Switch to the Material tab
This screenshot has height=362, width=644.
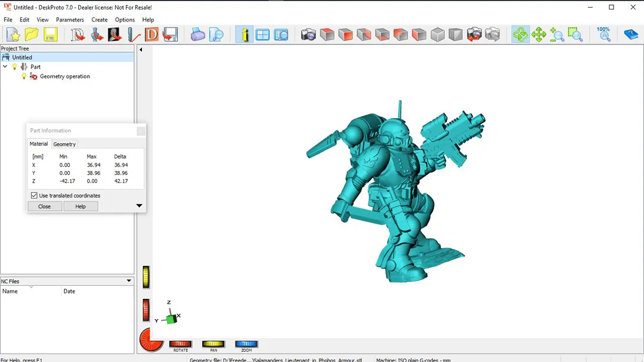coord(39,144)
